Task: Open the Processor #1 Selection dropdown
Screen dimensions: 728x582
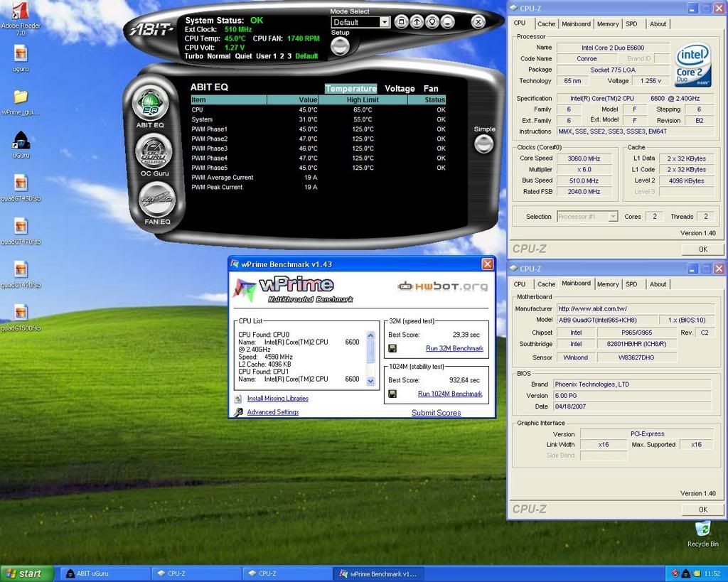Action: [587, 217]
